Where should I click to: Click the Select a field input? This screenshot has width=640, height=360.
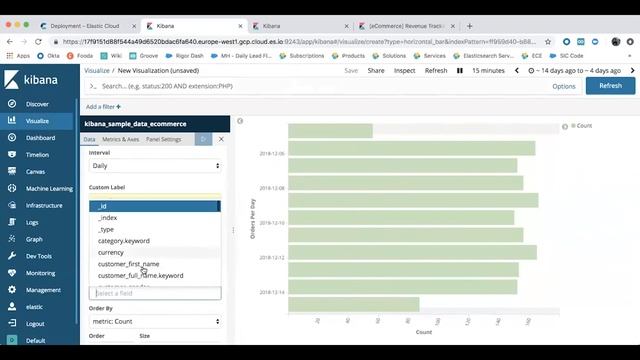pos(155,293)
